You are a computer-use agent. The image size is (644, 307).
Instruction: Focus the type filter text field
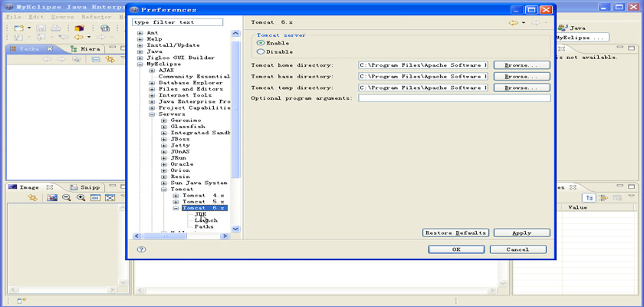(x=177, y=22)
